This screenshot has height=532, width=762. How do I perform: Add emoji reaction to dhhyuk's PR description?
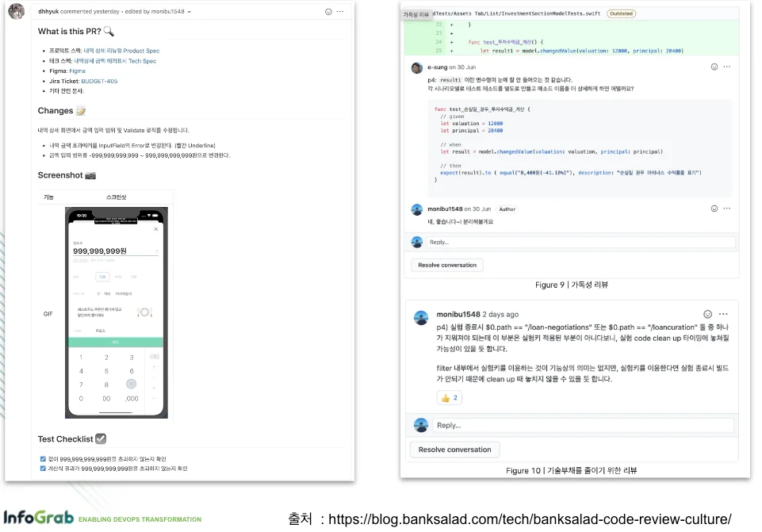pyautogui.click(x=329, y=12)
